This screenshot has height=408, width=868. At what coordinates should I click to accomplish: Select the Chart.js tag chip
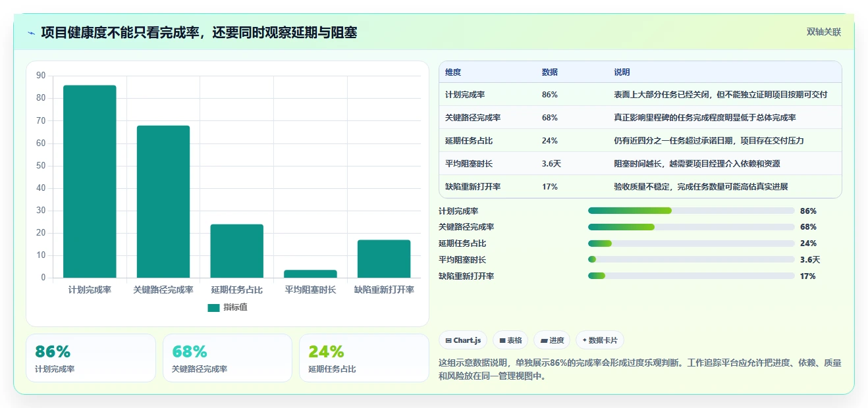[x=463, y=340]
